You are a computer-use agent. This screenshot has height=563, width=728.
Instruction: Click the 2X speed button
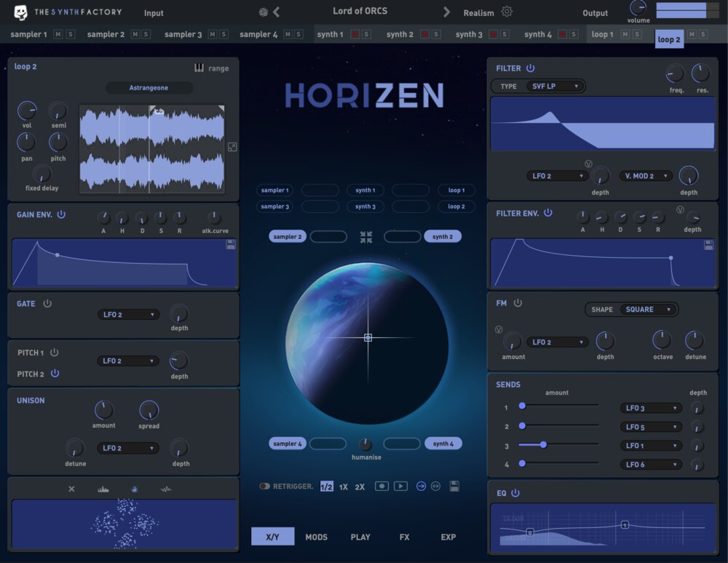click(359, 486)
